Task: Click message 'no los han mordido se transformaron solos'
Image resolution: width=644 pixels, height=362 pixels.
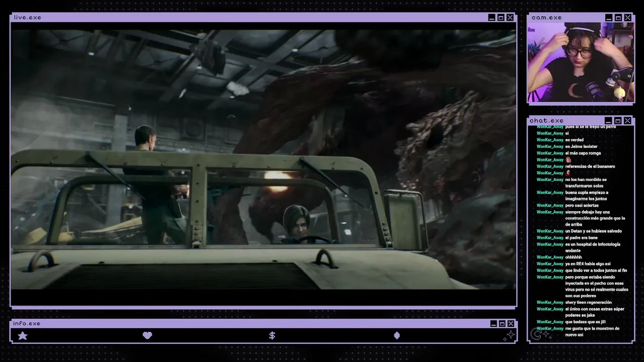Action: coord(586,183)
